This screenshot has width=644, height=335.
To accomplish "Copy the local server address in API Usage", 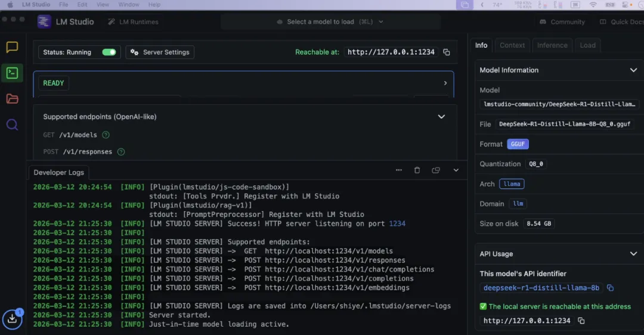I will [581, 321].
